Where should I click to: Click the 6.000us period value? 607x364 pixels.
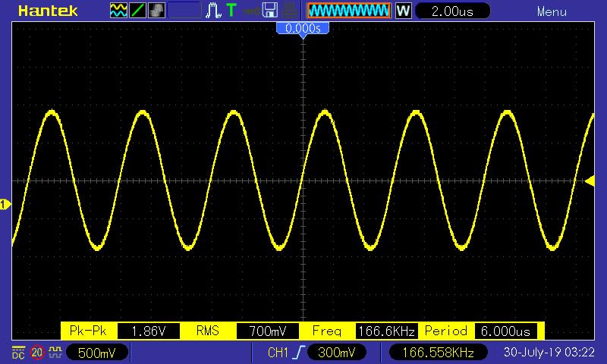pos(505,331)
